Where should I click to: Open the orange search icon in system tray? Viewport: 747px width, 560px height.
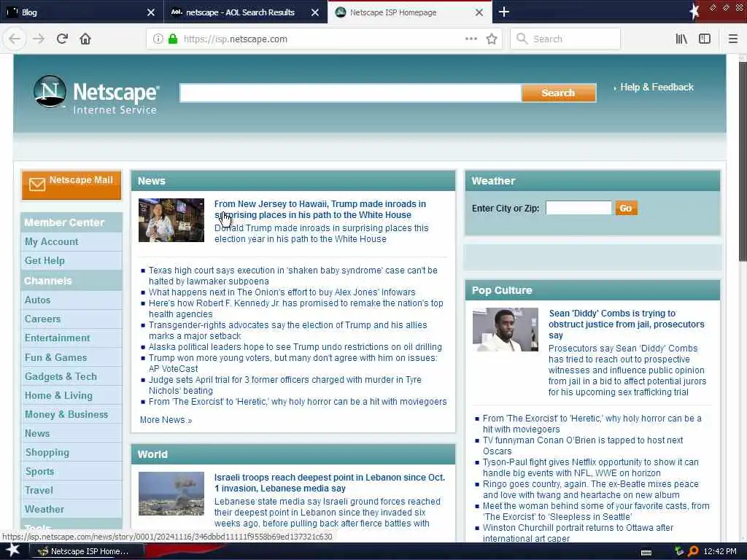(x=693, y=551)
